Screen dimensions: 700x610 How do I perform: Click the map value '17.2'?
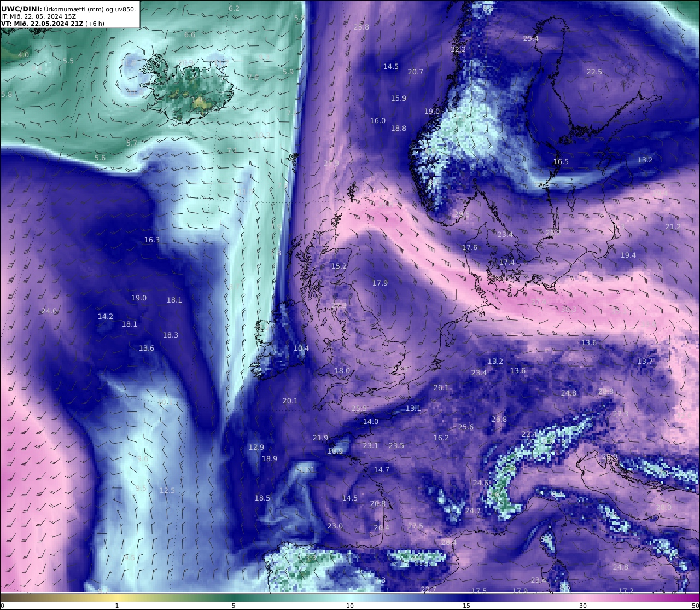pos(626,591)
